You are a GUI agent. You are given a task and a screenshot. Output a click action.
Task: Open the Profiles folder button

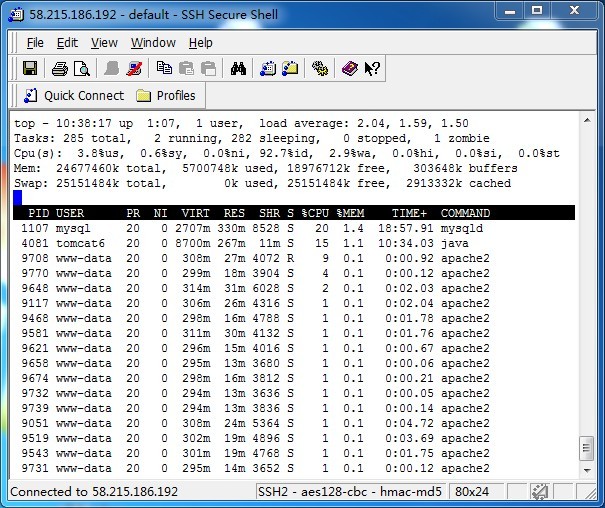pos(166,96)
